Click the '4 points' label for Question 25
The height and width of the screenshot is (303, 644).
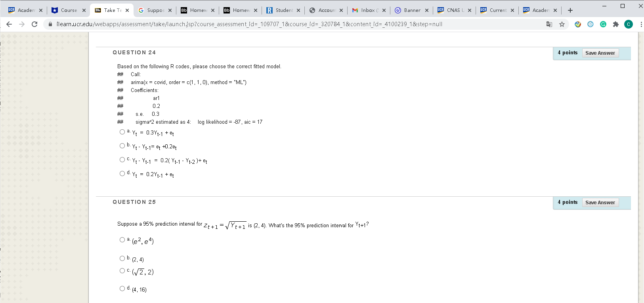568,202
